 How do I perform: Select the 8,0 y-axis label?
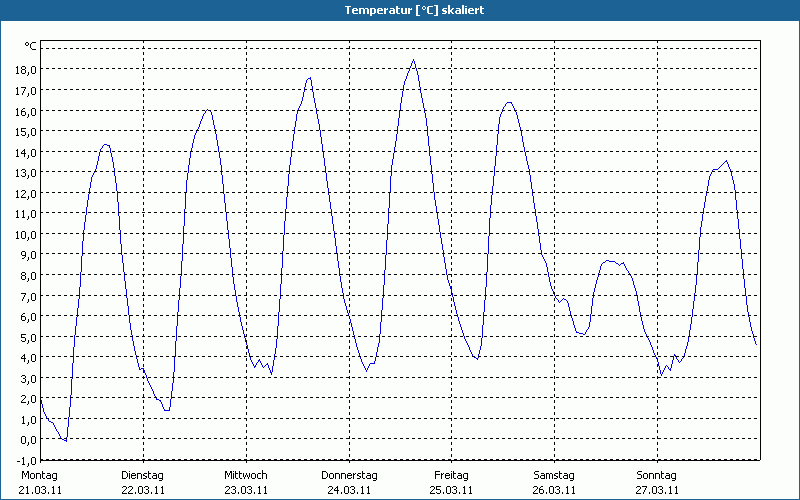click(29, 276)
